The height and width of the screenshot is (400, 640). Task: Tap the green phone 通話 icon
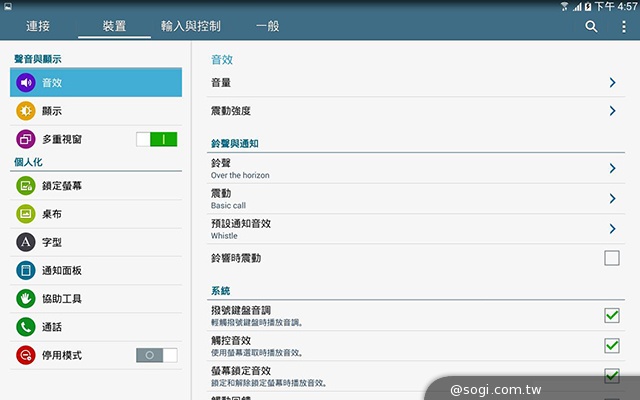tap(26, 327)
